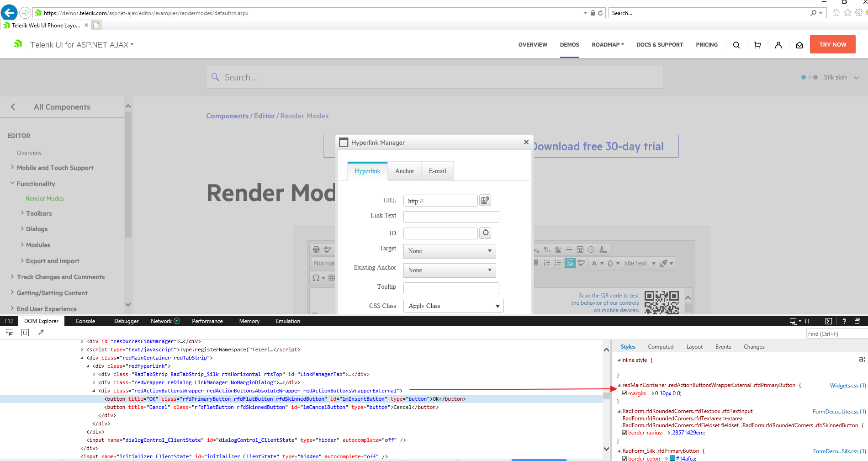Expand the LinkManagerTab div node in DOM

tap(94, 374)
